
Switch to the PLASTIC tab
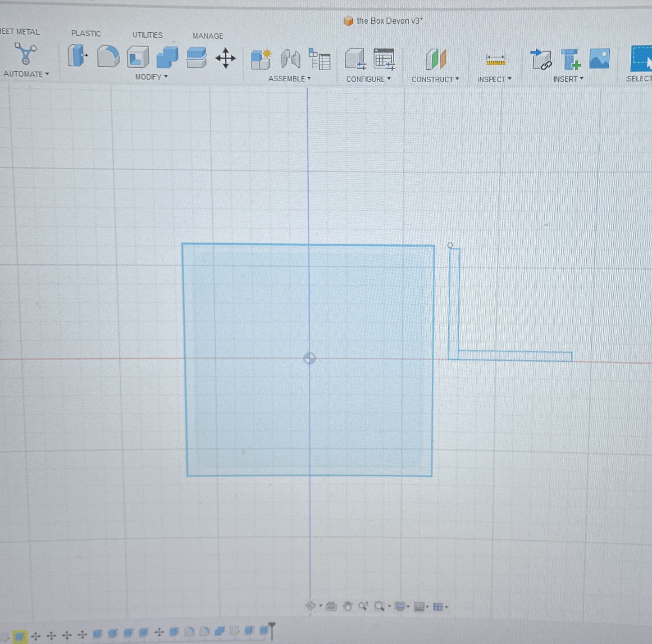[86, 33]
